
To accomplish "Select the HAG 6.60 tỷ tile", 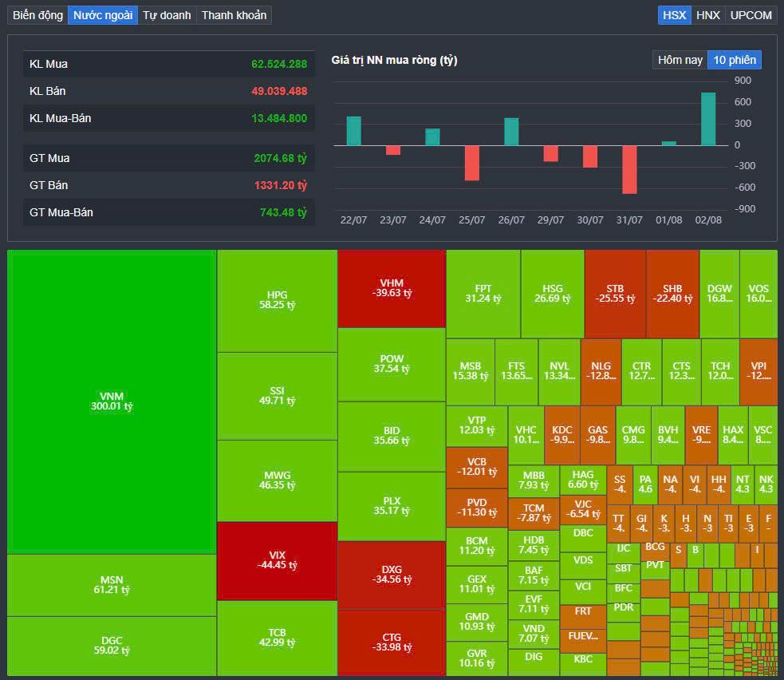I will [x=583, y=480].
